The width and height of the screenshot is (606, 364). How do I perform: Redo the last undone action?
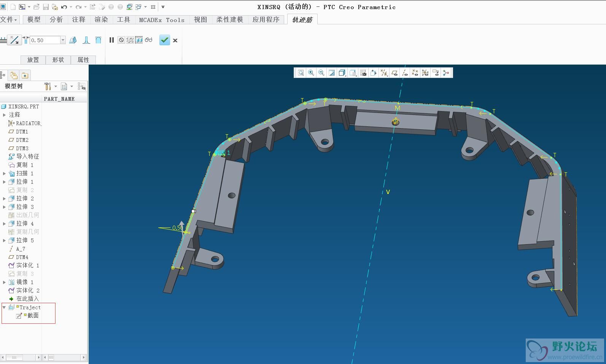point(78,7)
